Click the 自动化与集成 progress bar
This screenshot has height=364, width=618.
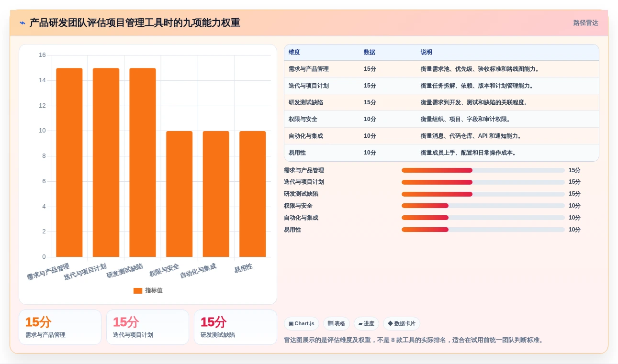(483, 218)
